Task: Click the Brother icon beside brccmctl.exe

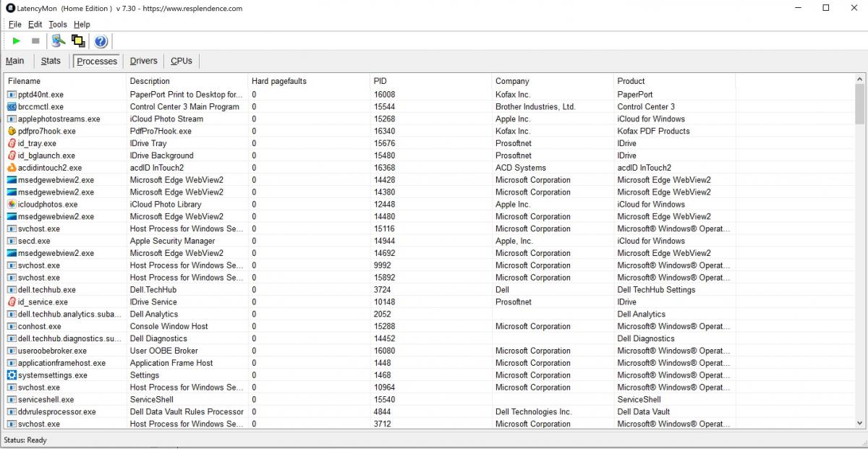Action: pyautogui.click(x=12, y=107)
